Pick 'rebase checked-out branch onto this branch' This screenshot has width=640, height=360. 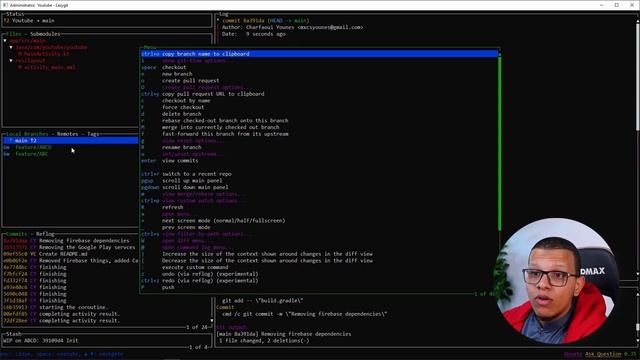click(x=225, y=121)
